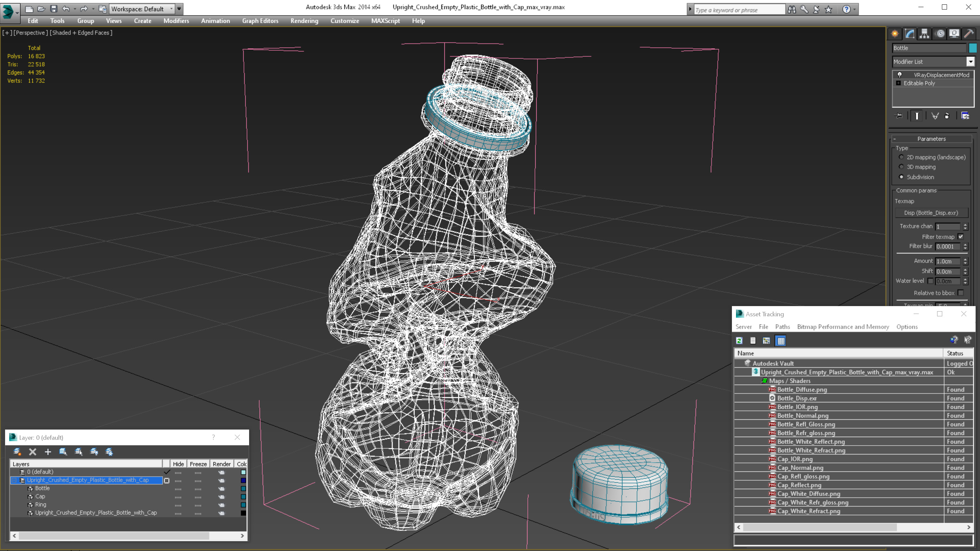
Task: Refresh the Asset Tracking list
Action: click(739, 341)
